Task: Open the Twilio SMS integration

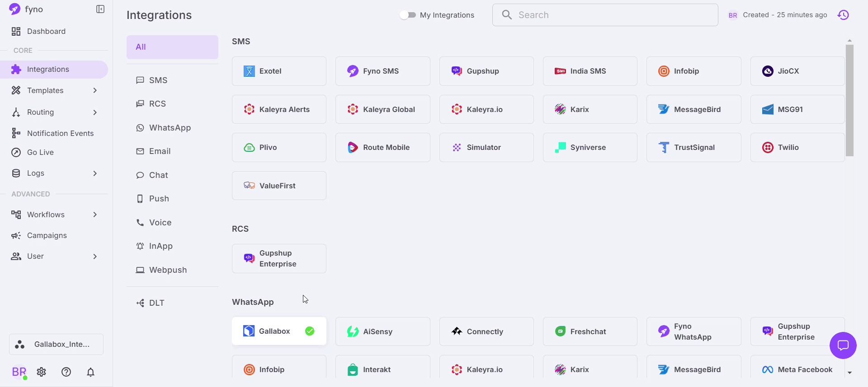Action: click(797, 147)
